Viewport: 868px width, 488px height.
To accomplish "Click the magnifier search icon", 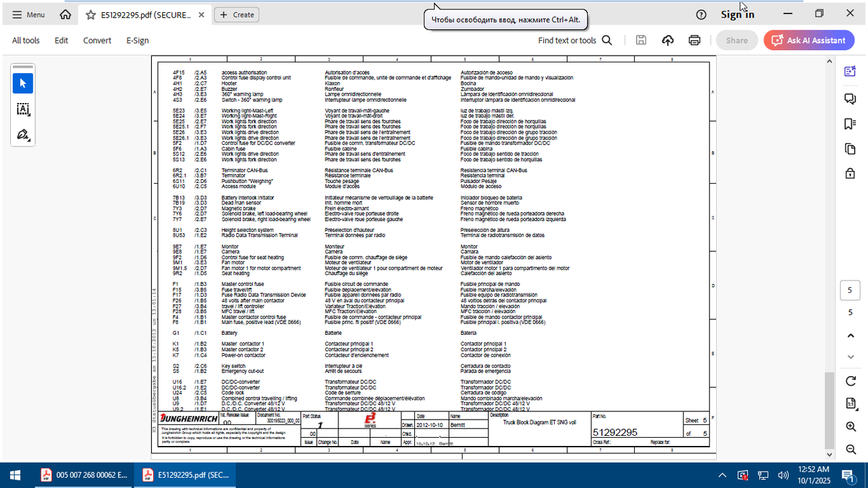I will point(607,41).
